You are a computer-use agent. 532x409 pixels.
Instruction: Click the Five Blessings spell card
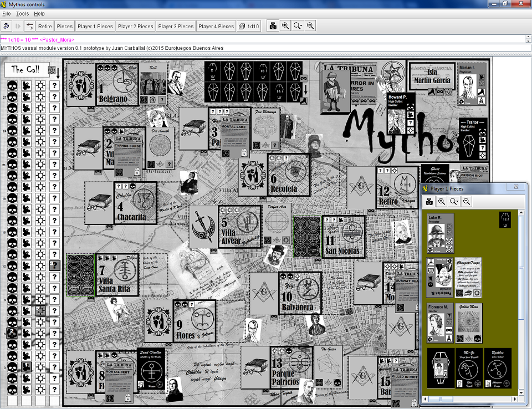tap(265, 129)
